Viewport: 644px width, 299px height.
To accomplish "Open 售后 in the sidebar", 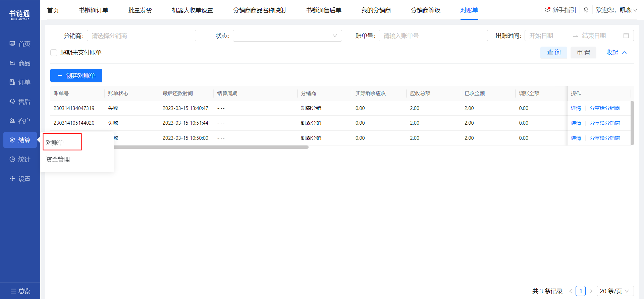I will [20, 101].
